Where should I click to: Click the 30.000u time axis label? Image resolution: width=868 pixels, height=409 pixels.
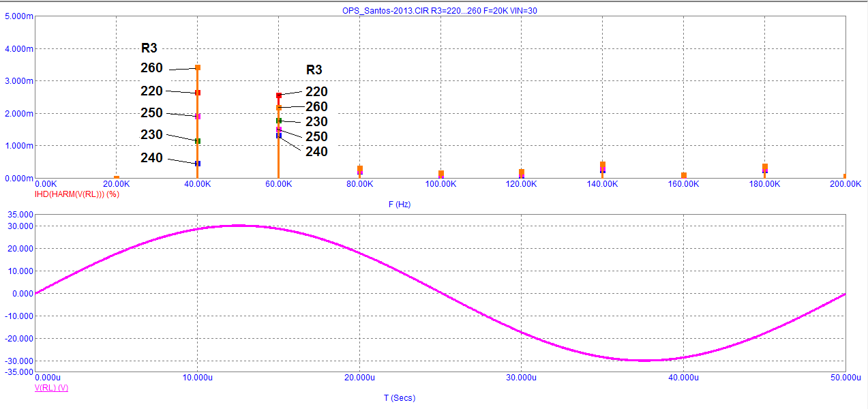pyautogui.click(x=522, y=378)
